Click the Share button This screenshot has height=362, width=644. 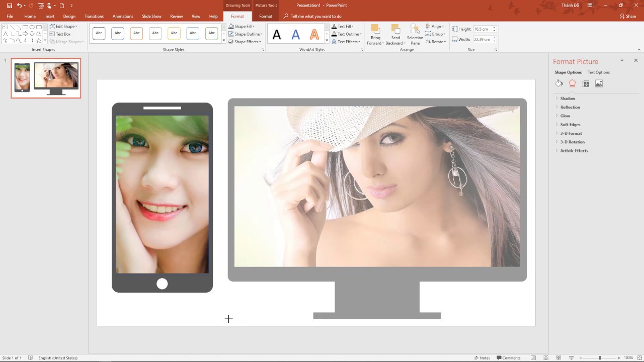click(628, 17)
